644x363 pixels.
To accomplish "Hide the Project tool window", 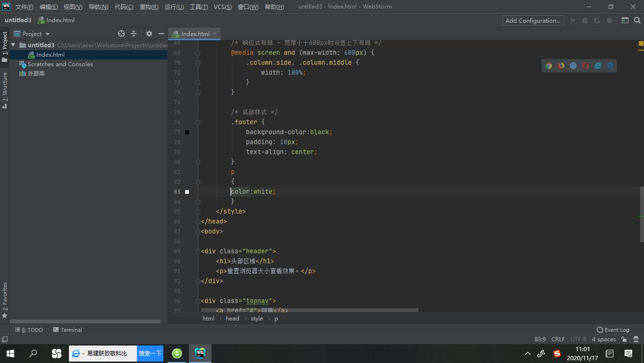I will (x=161, y=34).
